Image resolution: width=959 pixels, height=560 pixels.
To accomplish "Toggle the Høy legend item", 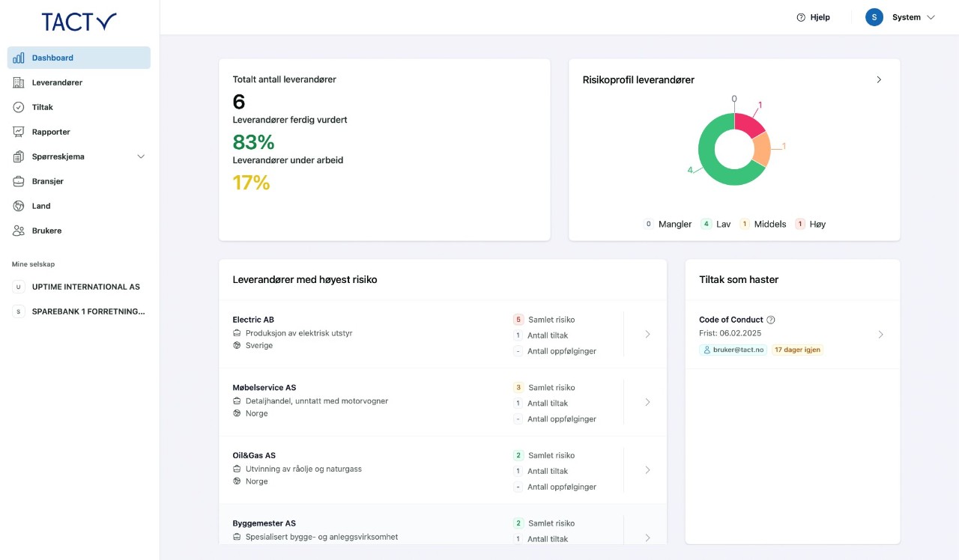I will point(810,224).
